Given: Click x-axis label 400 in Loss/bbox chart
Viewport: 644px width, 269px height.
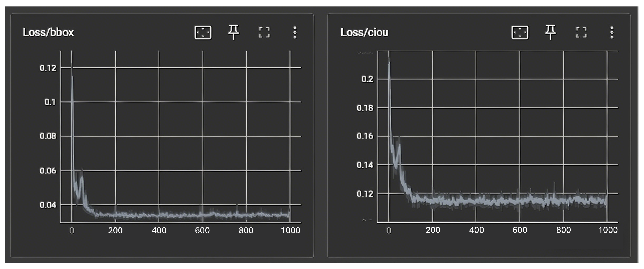Looking at the screenshot, I should pyautogui.click(x=159, y=230).
